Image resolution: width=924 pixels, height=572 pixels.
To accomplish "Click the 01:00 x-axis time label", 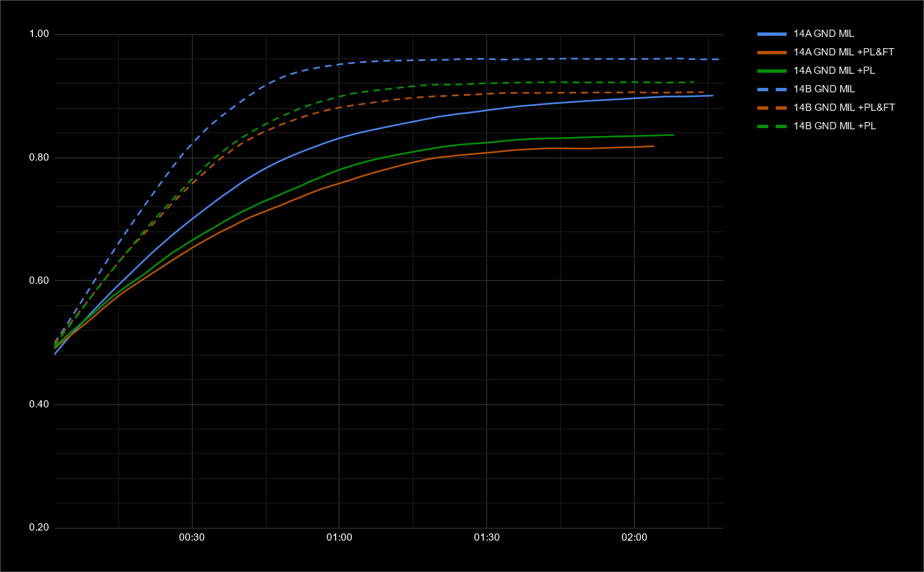I will [339, 537].
